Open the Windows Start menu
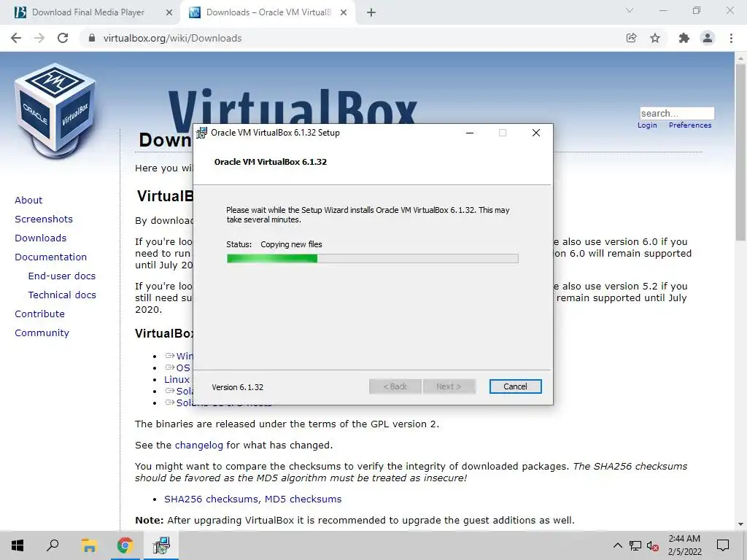Viewport: 747px width, 560px height. tap(18, 545)
